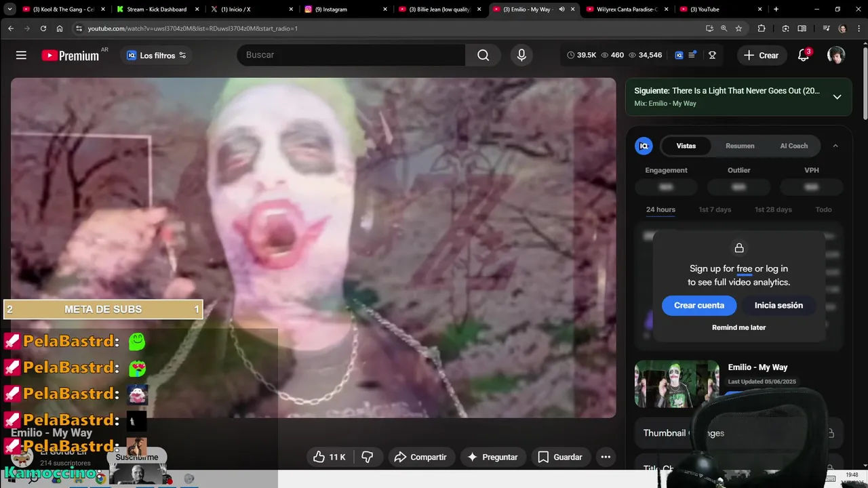This screenshot has height=488, width=868.
Task: Click the Crear button in header
Action: click(762, 56)
